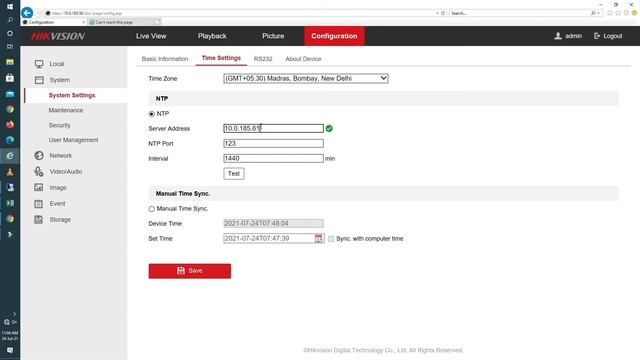Click the Windows taskbar search icon
Viewport: 640px width, 360px height.
click(10, 20)
